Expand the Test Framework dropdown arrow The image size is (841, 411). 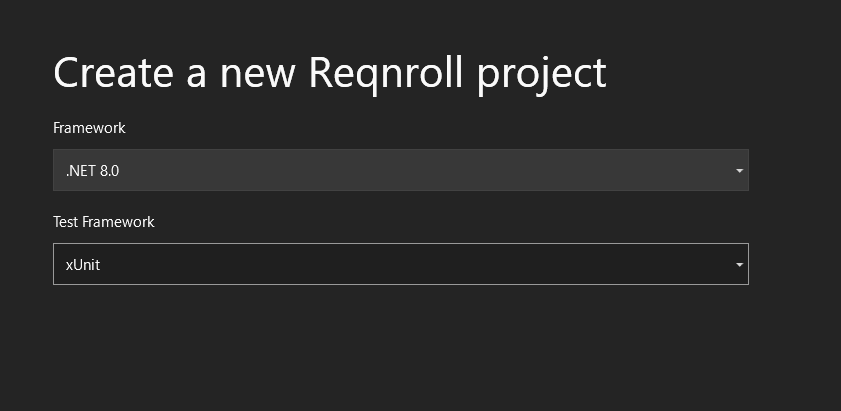tap(739, 265)
